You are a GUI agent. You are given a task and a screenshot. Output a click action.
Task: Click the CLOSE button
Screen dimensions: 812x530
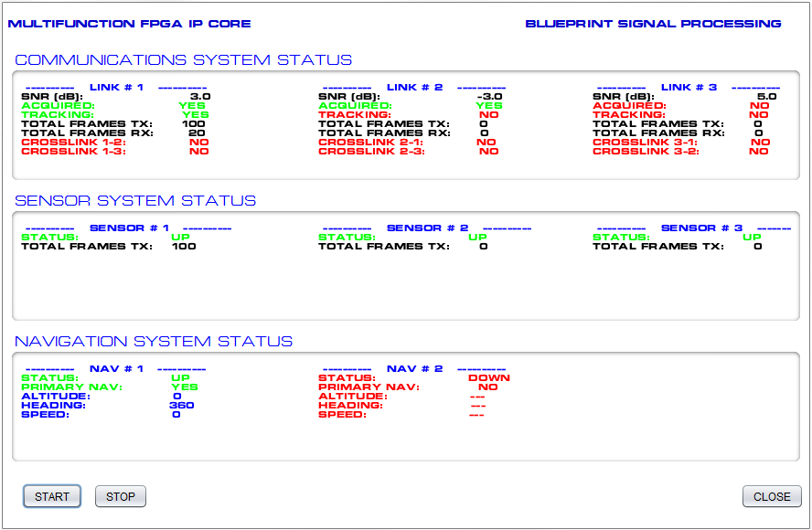772,496
